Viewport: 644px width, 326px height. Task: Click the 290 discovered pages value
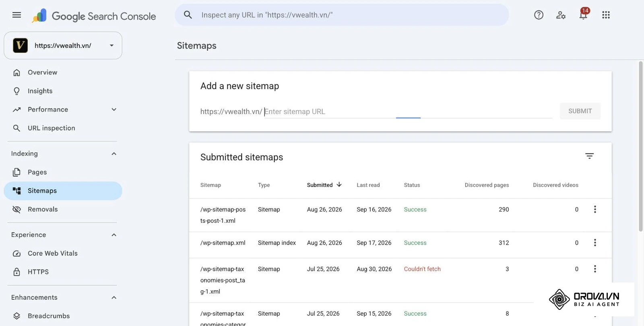(504, 209)
